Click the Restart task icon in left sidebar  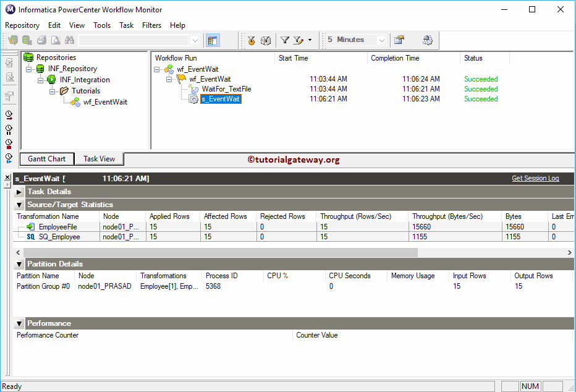click(x=8, y=114)
